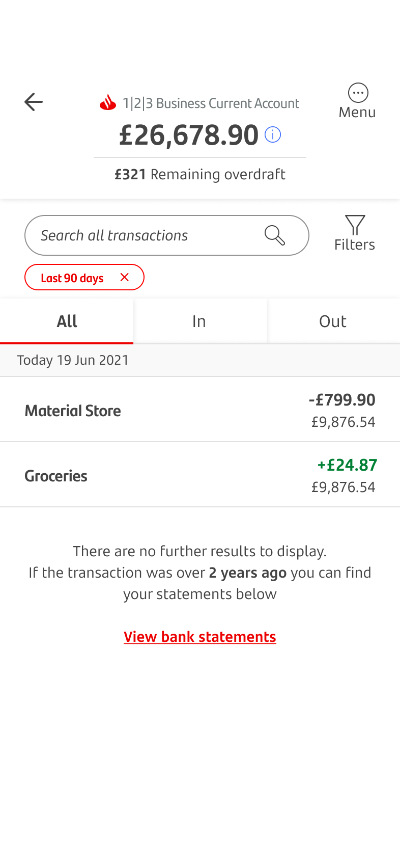Click the View bank statements link
Viewport: 400px width, 868px height.
tap(200, 637)
